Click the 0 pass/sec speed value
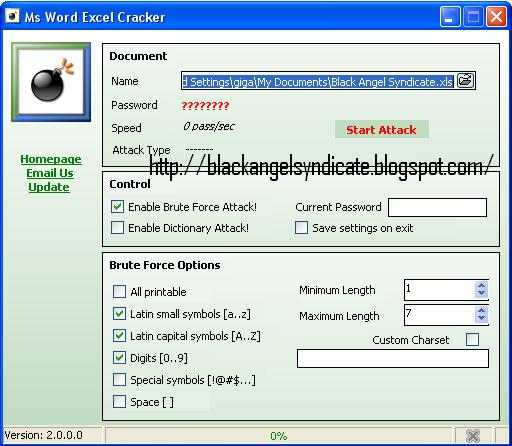 tap(209, 127)
